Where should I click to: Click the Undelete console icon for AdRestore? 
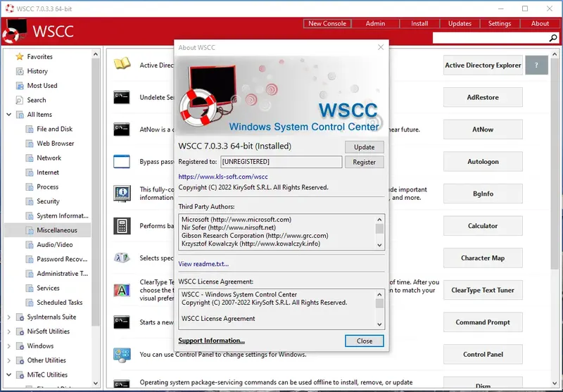[122, 97]
